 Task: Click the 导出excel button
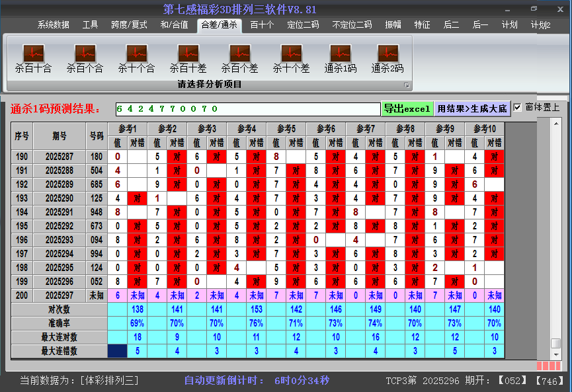(x=407, y=108)
